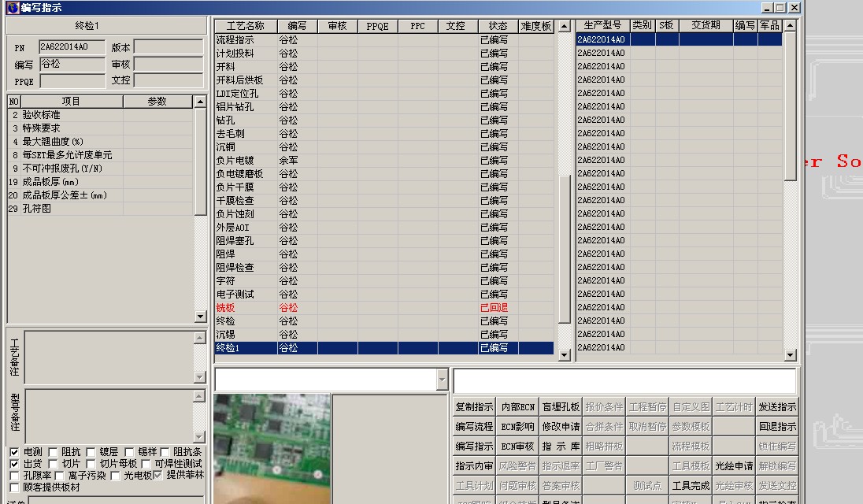This screenshot has width=863, height=504.
Task: Click the 交货期 column header
Action: click(x=706, y=25)
